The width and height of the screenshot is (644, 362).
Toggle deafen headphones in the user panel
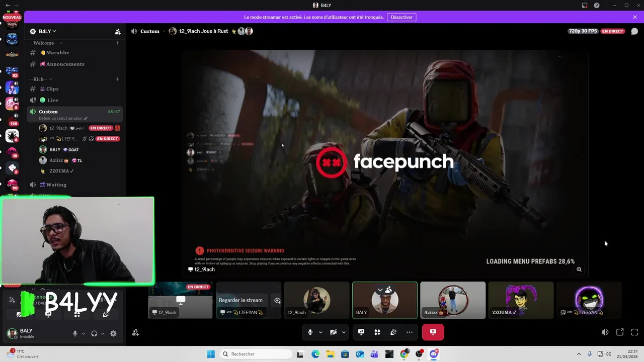click(94, 333)
